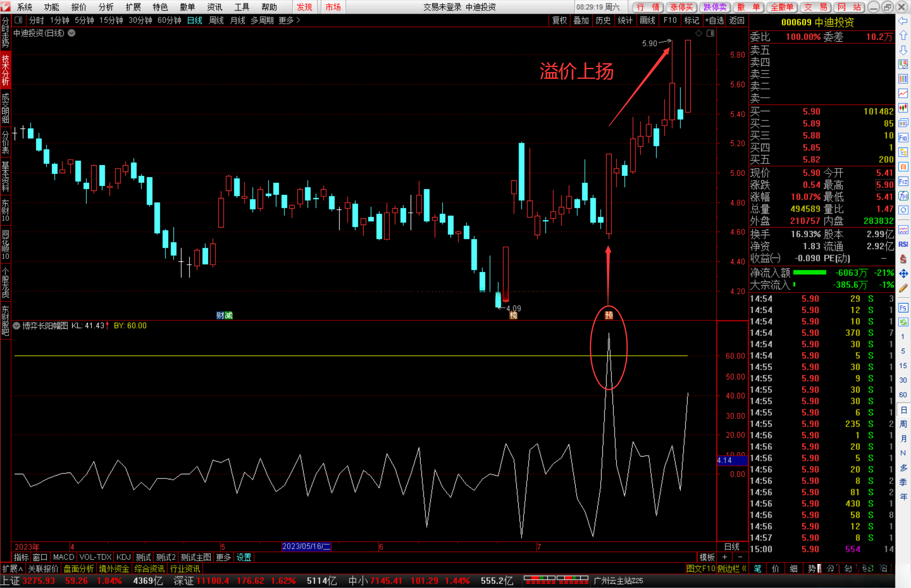Open the f(x) formula icon
911x588 pixels.
click(903, 196)
